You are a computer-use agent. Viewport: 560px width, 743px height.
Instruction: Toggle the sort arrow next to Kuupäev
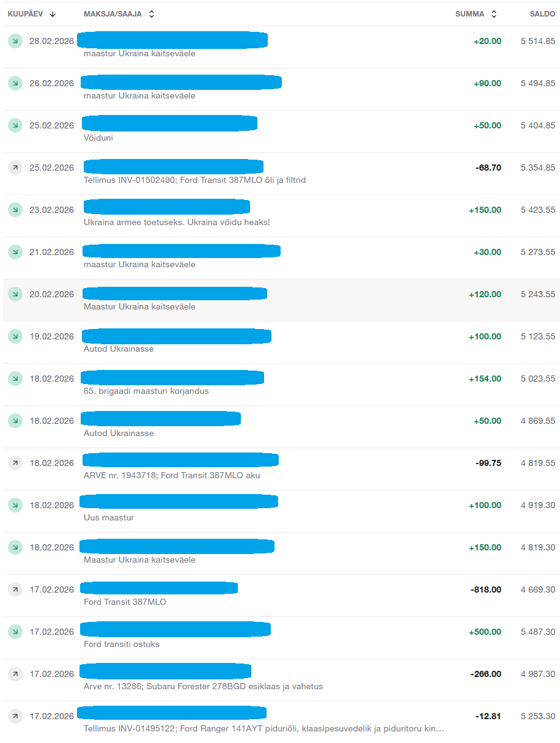(x=53, y=14)
